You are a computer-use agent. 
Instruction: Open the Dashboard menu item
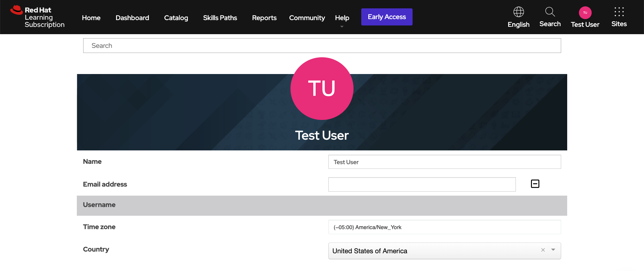pyautogui.click(x=132, y=18)
